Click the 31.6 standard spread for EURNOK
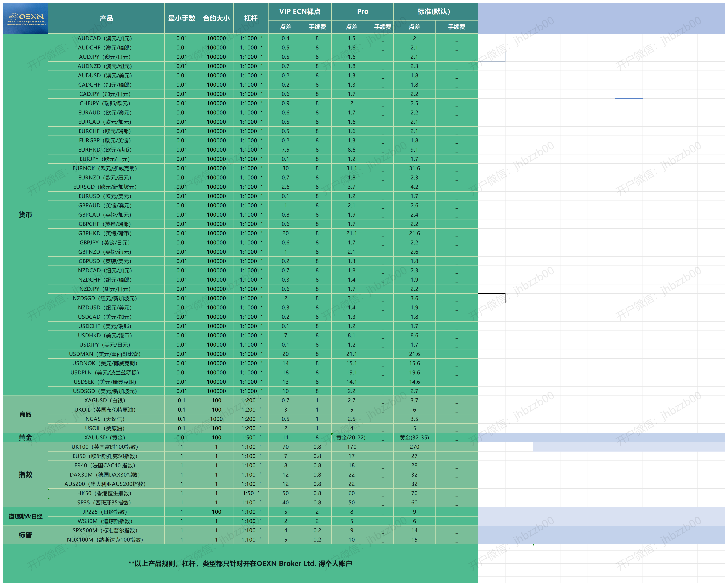 click(414, 168)
